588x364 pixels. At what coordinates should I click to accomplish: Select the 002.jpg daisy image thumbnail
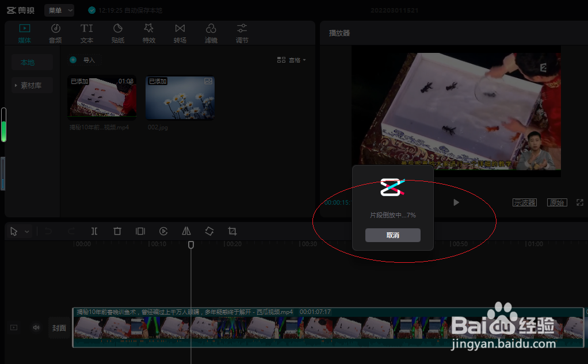[x=180, y=97]
